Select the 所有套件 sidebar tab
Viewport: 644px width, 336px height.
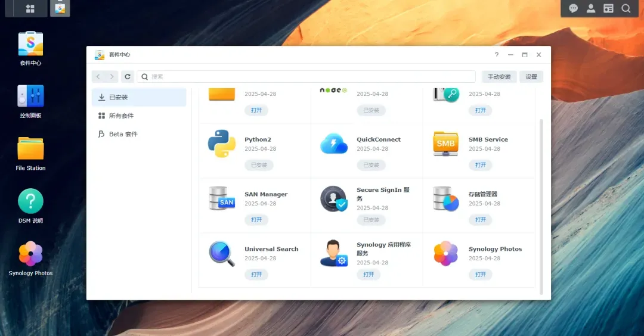point(139,116)
